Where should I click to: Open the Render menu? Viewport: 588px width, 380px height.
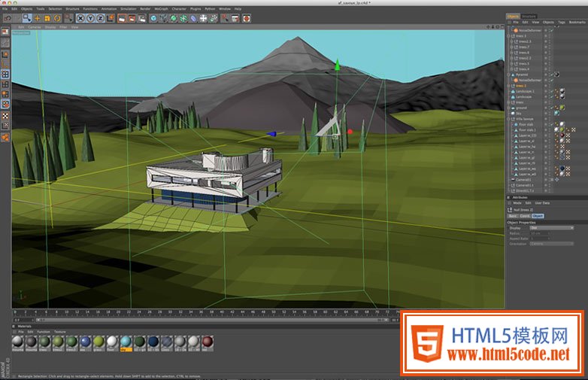tap(145, 8)
